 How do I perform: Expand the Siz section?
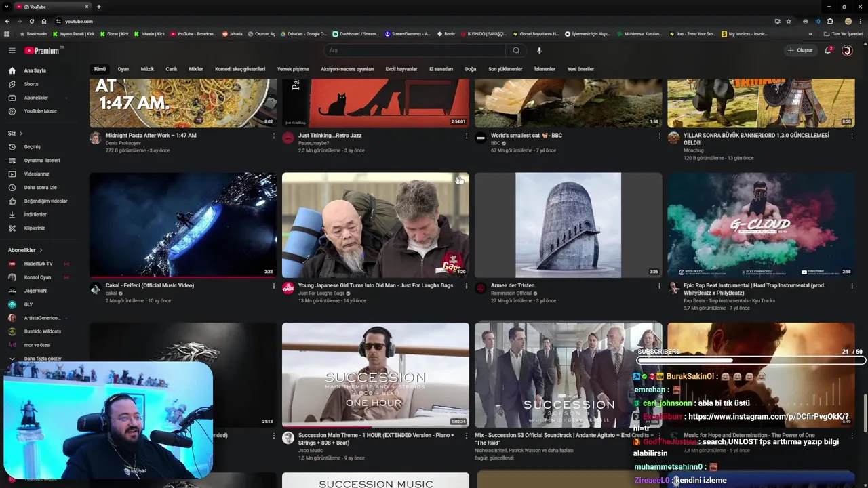click(15, 134)
